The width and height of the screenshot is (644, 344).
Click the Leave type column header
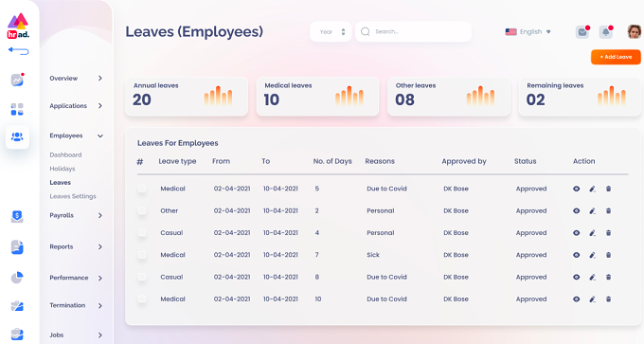[x=177, y=161]
